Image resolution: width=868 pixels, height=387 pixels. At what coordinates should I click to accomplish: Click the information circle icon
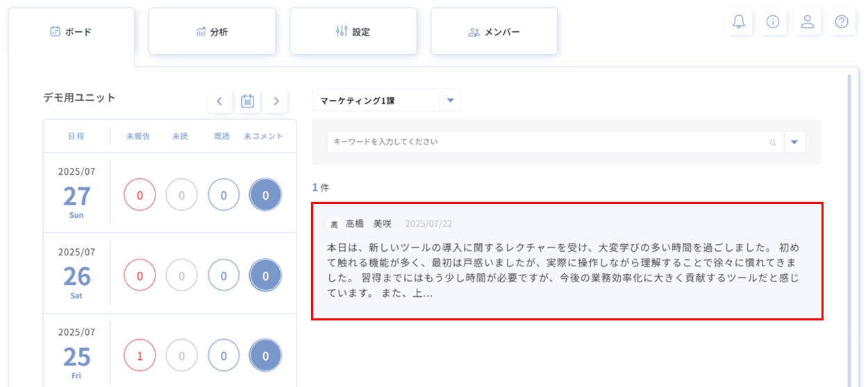pyautogui.click(x=773, y=21)
